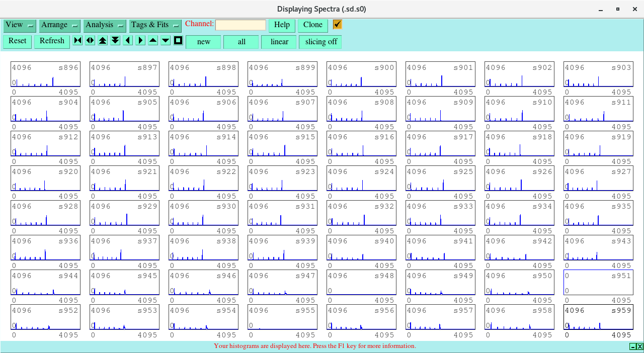Click the Reset button

18,41
